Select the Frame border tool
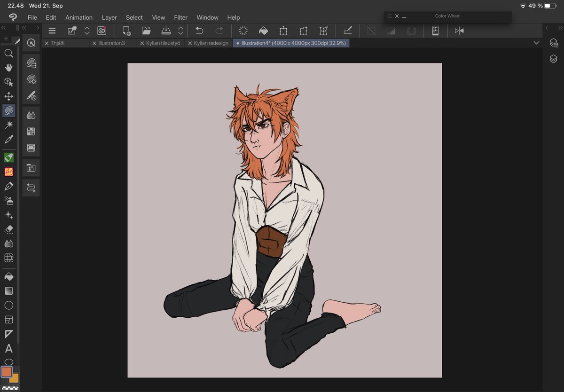This screenshot has height=392, width=564. click(x=8, y=320)
